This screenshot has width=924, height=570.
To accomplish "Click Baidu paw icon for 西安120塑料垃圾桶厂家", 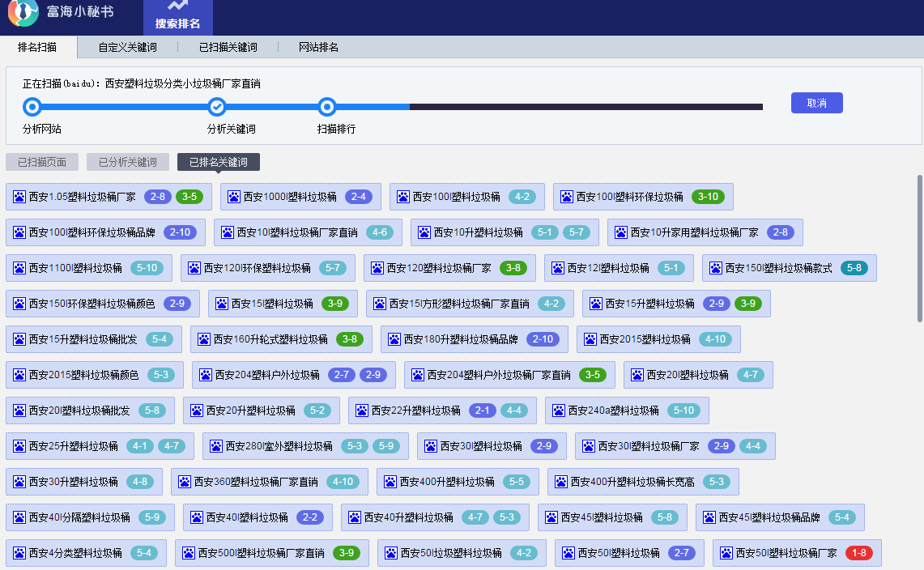I will [x=377, y=268].
